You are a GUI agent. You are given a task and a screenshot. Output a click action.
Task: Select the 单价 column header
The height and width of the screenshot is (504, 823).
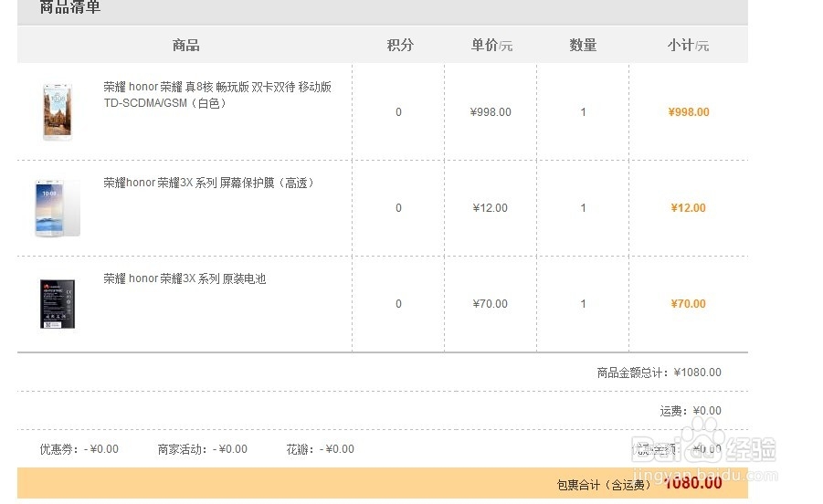[x=491, y=46]
